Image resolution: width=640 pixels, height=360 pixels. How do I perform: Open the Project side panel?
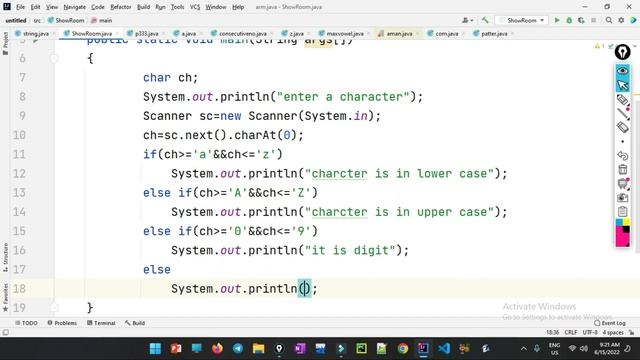tap(5, 43)
